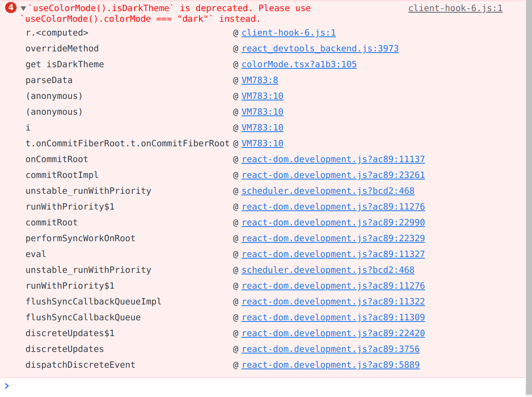
Task: Click the red error count badge showing 4
Action: coord(11,7)
